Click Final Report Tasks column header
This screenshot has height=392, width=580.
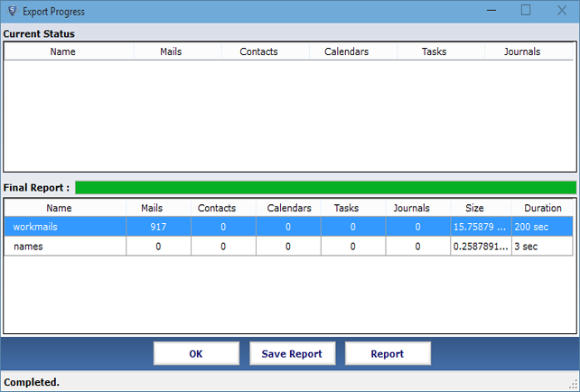click(x=353, y=208)
